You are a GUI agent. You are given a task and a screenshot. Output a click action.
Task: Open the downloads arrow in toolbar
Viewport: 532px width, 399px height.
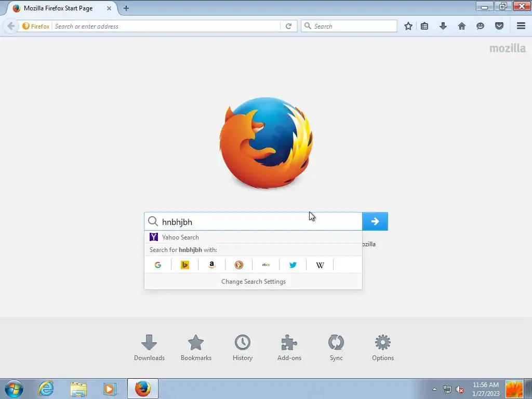(443, 26)
